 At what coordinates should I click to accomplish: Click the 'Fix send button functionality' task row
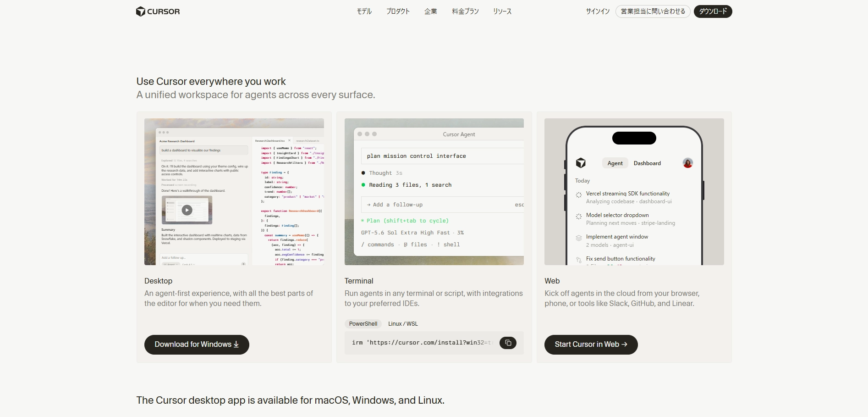point(635,260)
